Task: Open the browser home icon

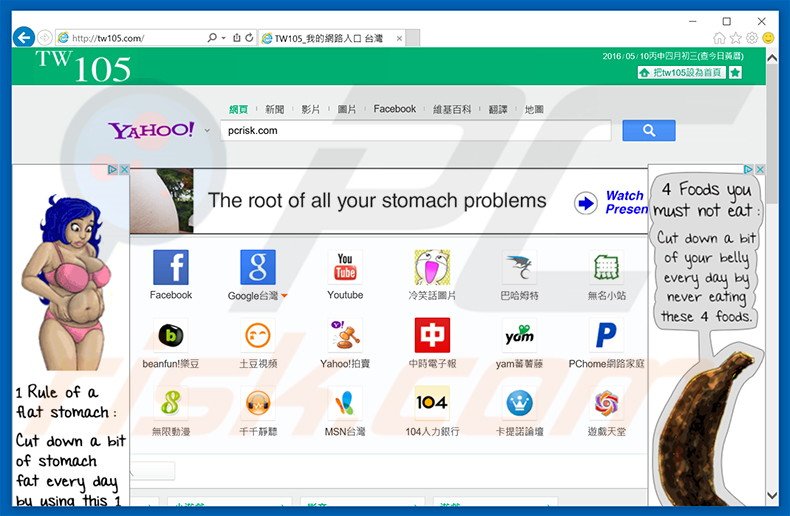Action: click(x=719, y=38)
